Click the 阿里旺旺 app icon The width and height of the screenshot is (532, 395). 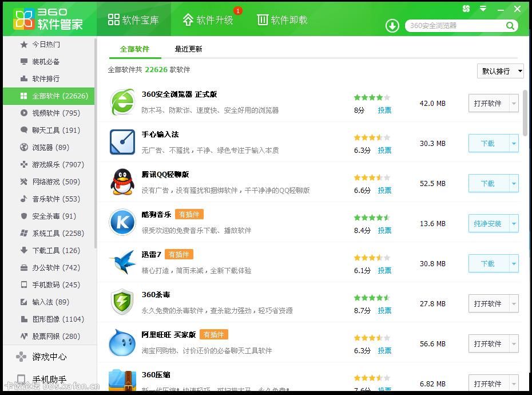pos(122,343)
